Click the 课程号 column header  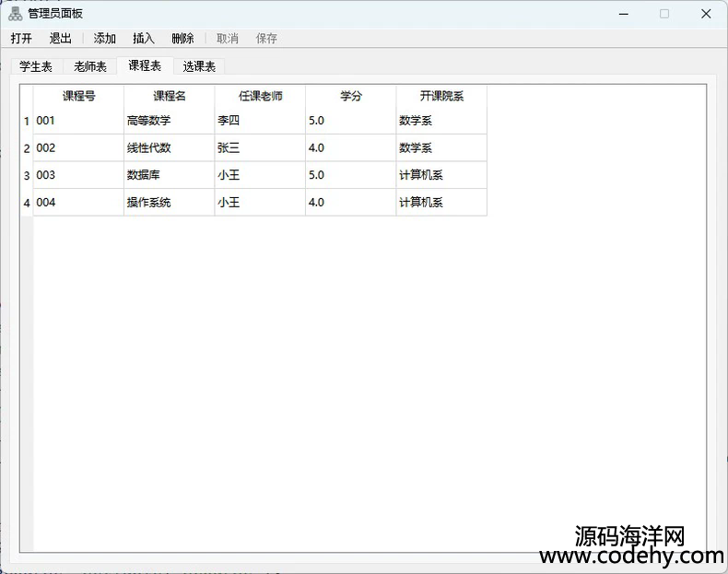coord(78,96)
